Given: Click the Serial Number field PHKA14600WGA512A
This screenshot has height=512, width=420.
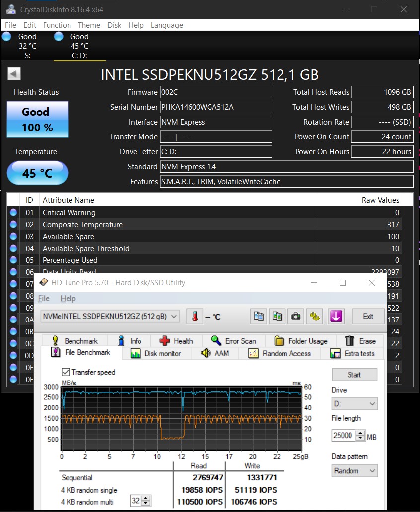Looking at the screenshot, I should point(216,107).
